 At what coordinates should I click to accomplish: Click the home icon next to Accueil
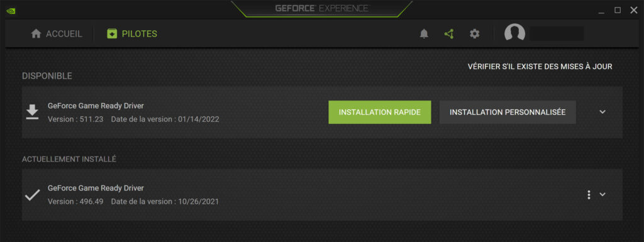[36, 34]
